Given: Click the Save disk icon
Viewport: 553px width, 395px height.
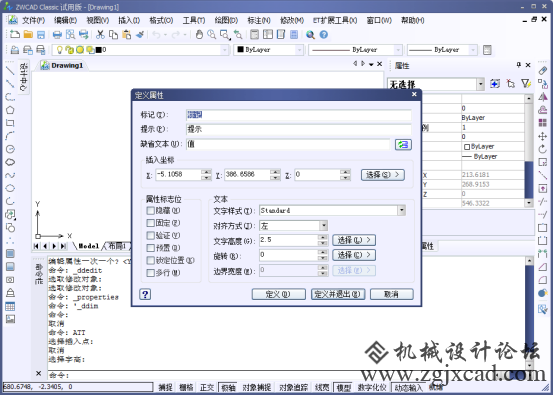Looking at the screenshot, I should (x=41, y=35).
